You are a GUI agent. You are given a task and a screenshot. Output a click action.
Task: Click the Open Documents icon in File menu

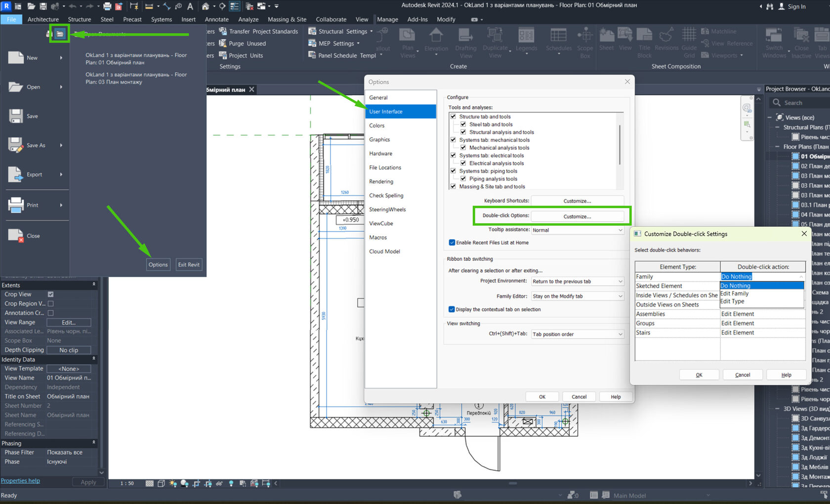click(x=59, y=34)
